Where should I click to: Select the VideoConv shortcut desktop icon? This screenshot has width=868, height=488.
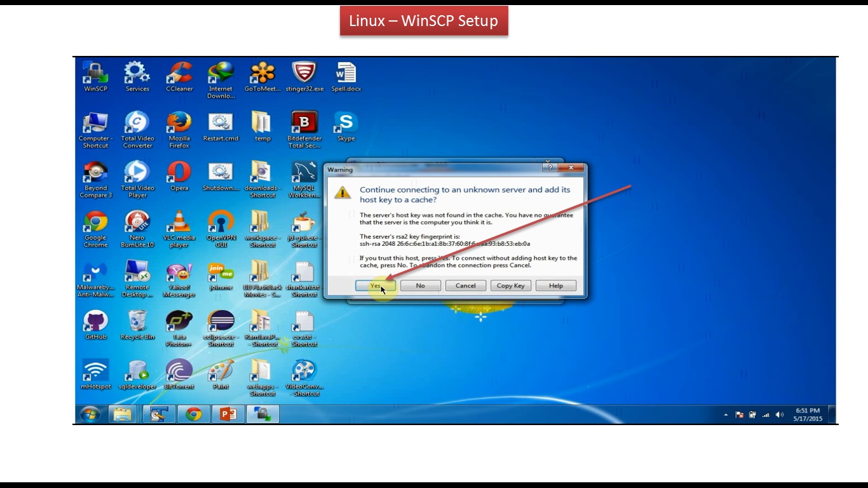coord(304,378)
